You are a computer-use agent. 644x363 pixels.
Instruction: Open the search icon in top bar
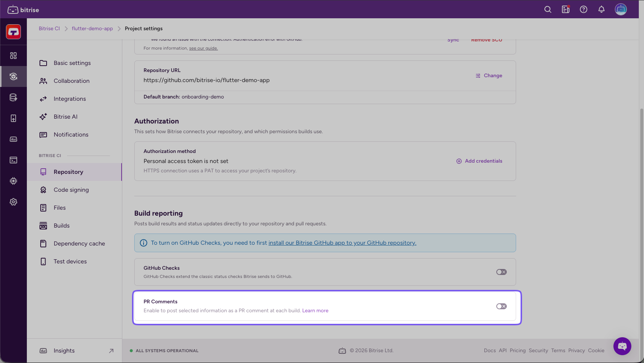click(548, 10)
